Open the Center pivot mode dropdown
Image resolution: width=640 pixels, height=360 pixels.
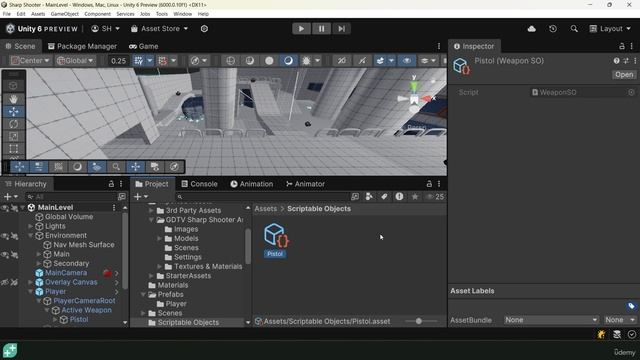click(x=30, y=61)
